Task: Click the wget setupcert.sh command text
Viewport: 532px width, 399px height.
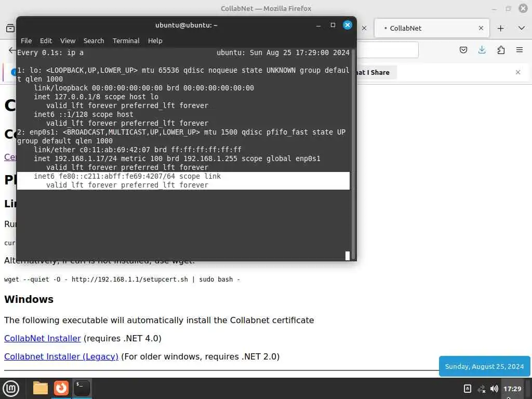Action: coord(122,279)
